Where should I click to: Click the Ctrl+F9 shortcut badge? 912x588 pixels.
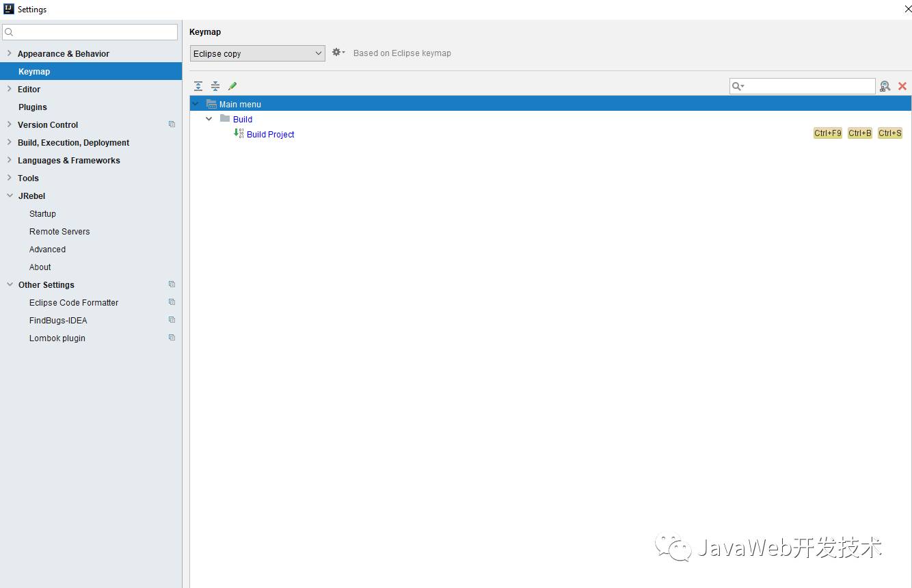[x=828, y=133]
